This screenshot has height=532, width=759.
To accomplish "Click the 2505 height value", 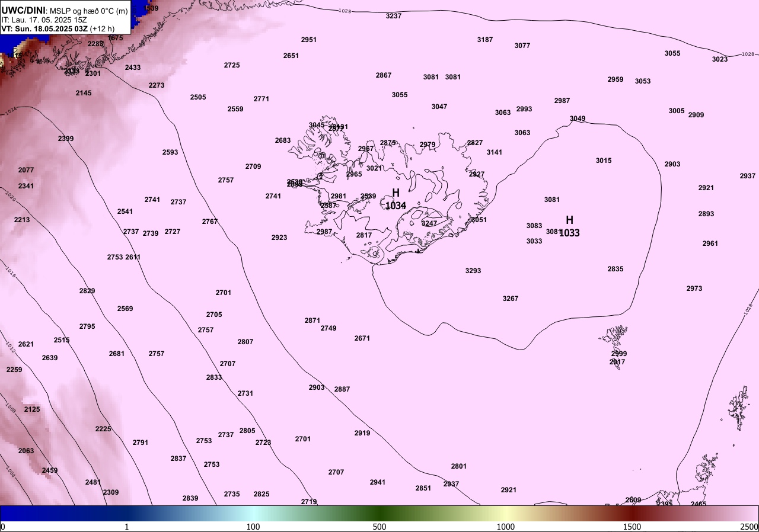I will (x=198, y=97).
